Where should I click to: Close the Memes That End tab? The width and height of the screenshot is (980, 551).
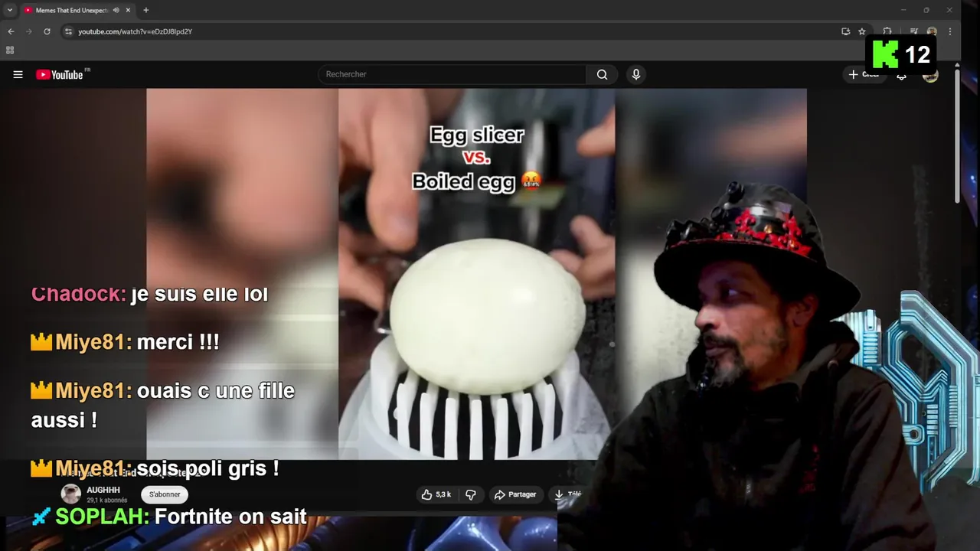[128, 10]
